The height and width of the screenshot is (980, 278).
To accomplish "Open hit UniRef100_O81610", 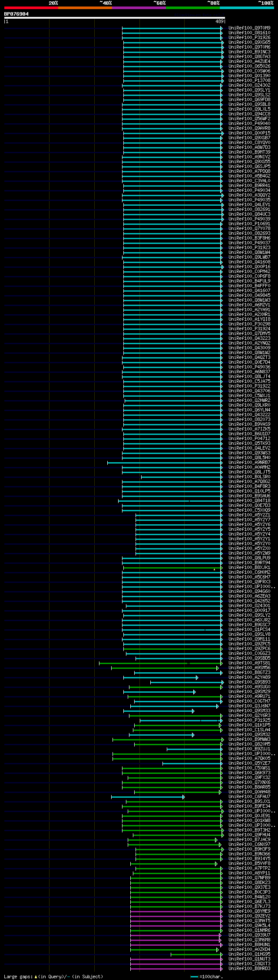I will pyautogui.click(x=249, y=33).
